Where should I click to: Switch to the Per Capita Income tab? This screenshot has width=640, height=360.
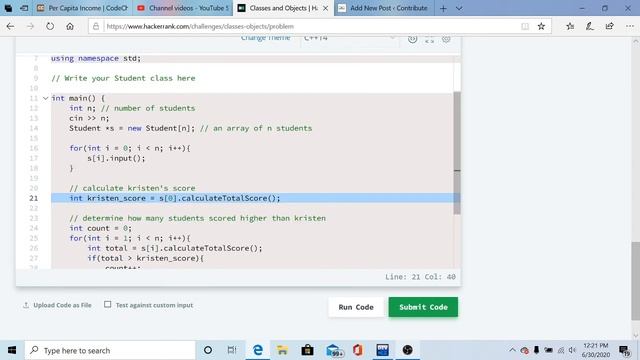[x=83, y=8]
